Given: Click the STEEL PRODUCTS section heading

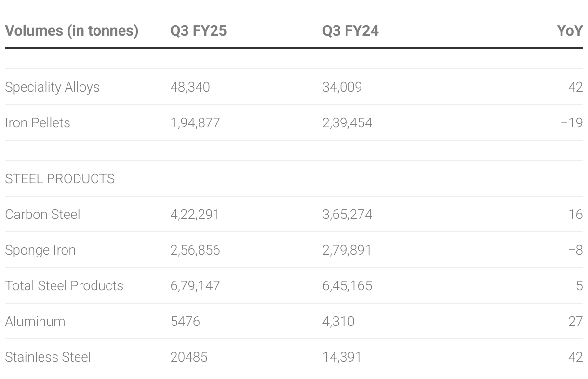Looking at the screenshot, I should (60, 179).
